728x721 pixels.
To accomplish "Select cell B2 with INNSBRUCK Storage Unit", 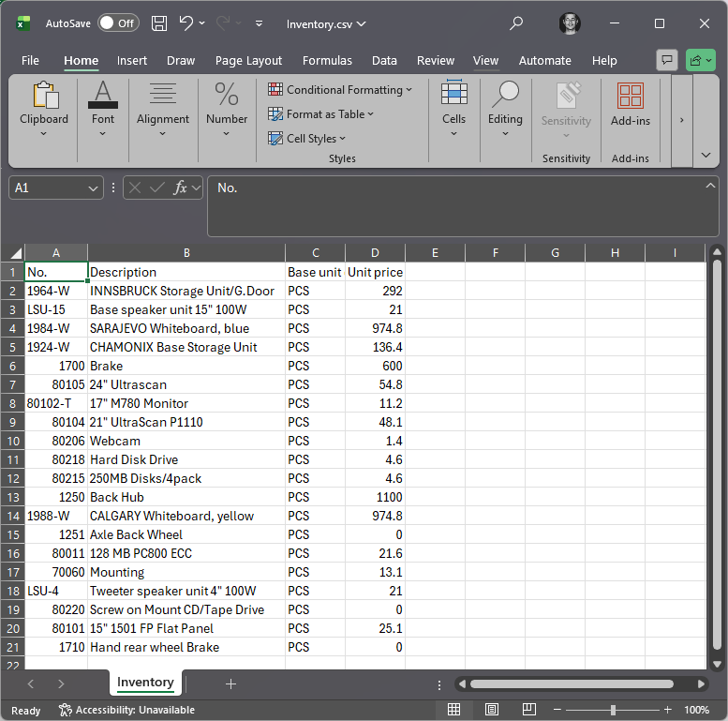I will coord(186,291).
